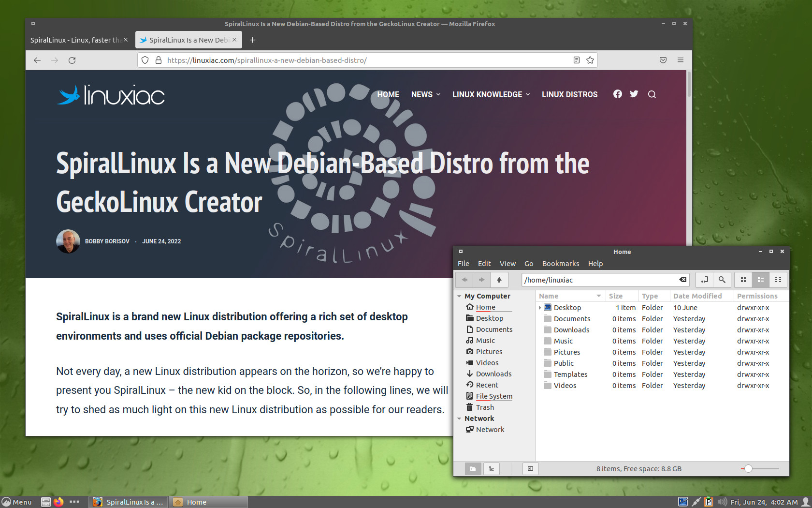Reload the page in Firefox

pyautogui.click(x=72, y=60)
